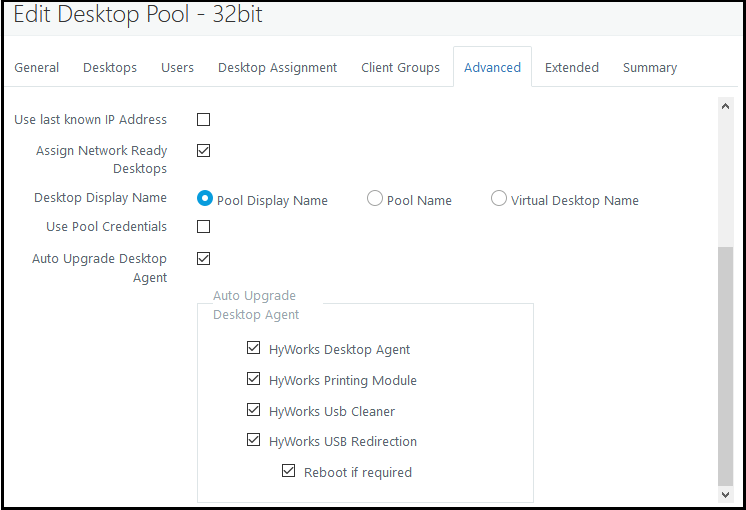Disable Auto Upgrade Desktop Agent checkbox
746x510 pixels.
204,259
